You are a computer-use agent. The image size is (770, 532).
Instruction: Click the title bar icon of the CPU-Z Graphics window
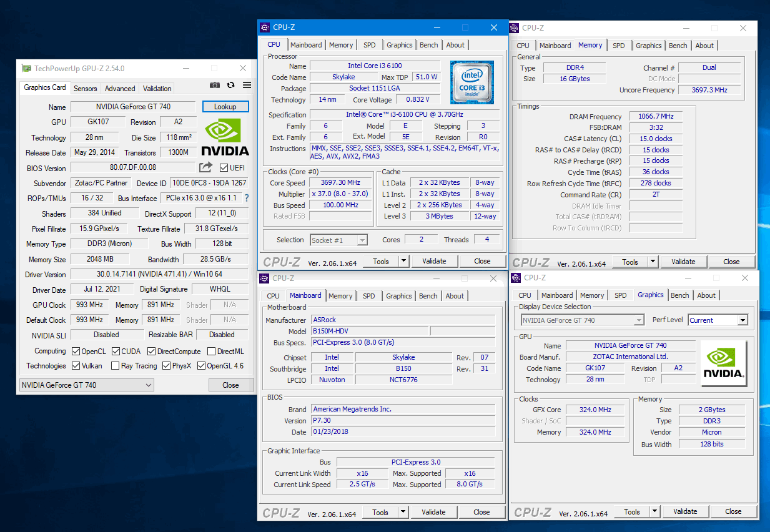(x=516, y=277)
